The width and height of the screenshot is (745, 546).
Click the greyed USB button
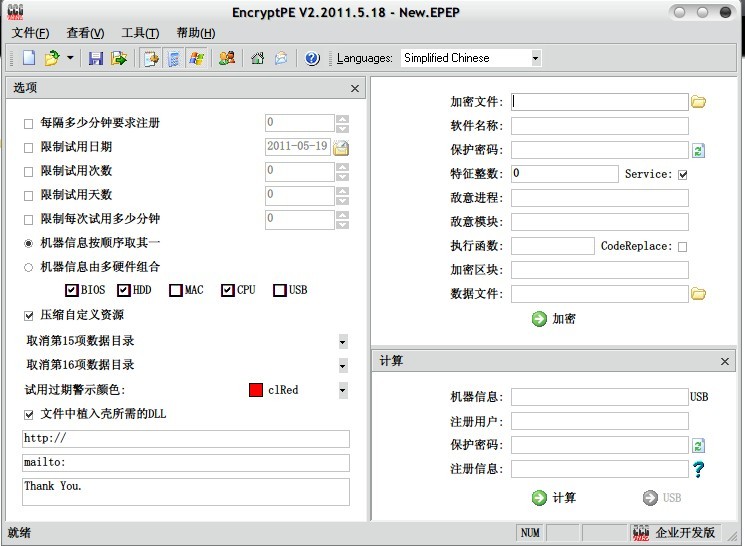pyautogui.click(x=662, y=498)
